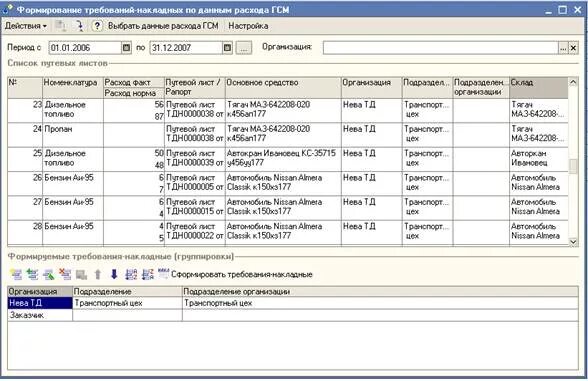Open organization selection ellipsis button
This screenshot has height=381, width=588.
click(563, 48)
